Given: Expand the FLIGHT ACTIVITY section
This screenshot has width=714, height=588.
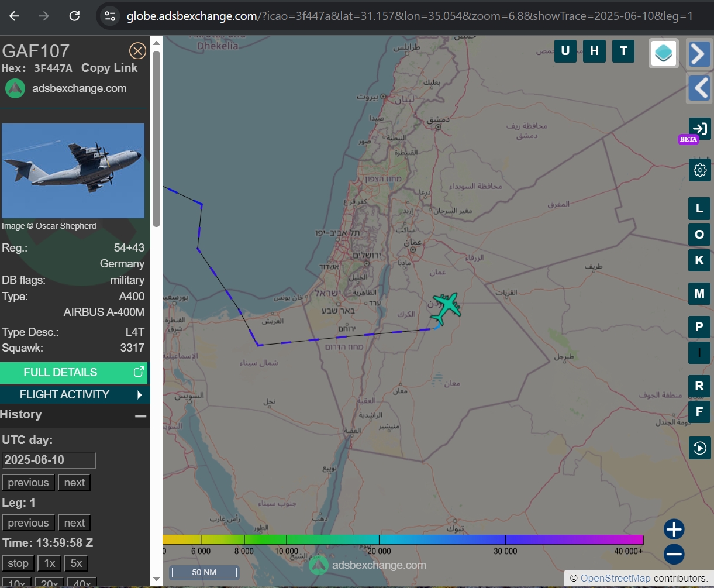Looking at the screenshot, I should (x=74, y=394).
